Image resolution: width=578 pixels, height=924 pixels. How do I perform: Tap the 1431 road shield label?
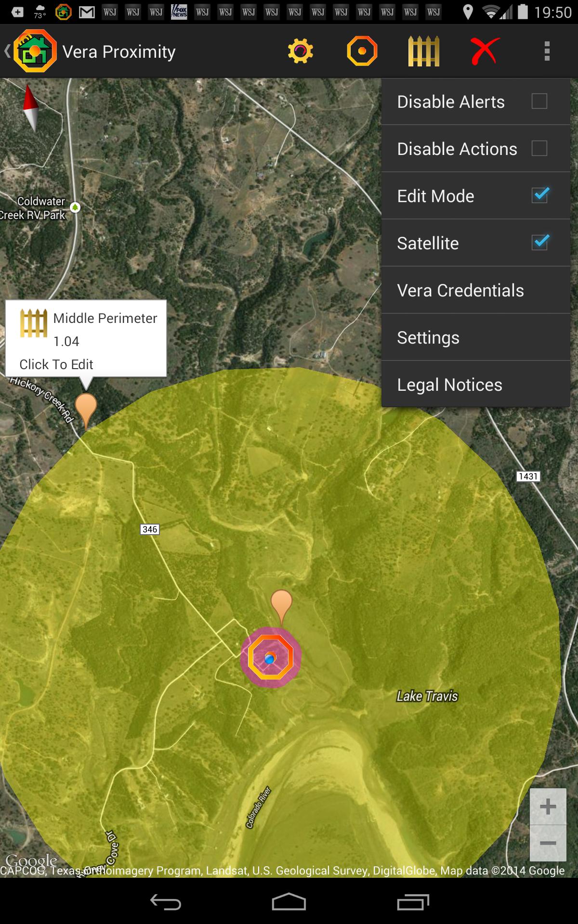pyautogui.click(x=528, y=476)
